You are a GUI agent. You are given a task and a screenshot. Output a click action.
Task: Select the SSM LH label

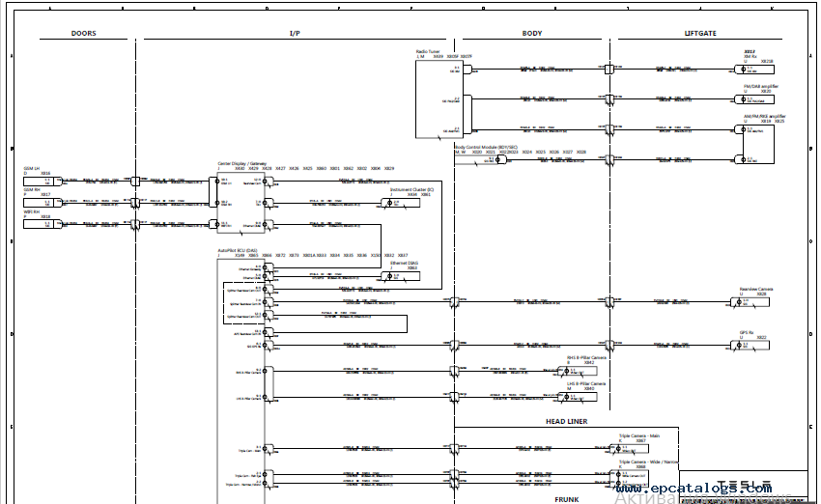[x=32, y=169]
